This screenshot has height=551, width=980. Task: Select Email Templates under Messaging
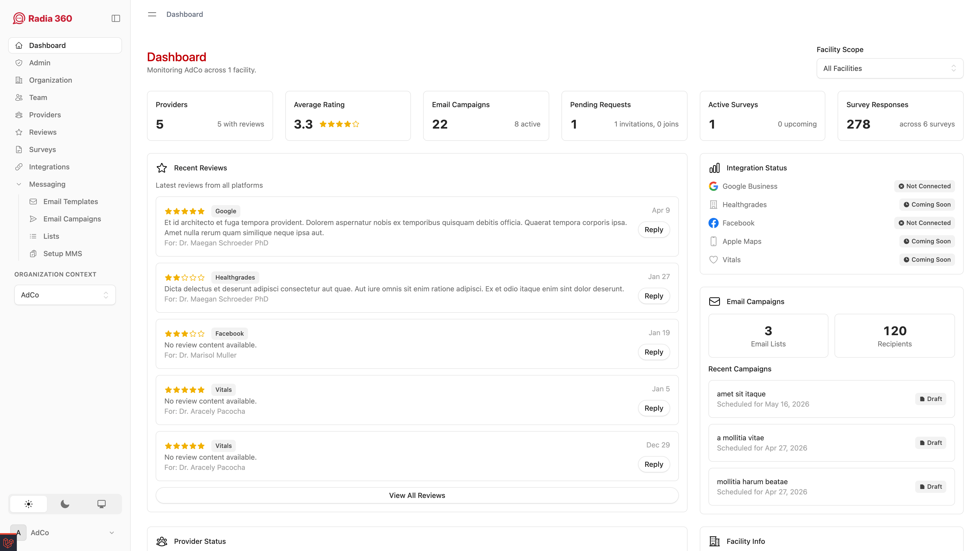pos(71,201)
